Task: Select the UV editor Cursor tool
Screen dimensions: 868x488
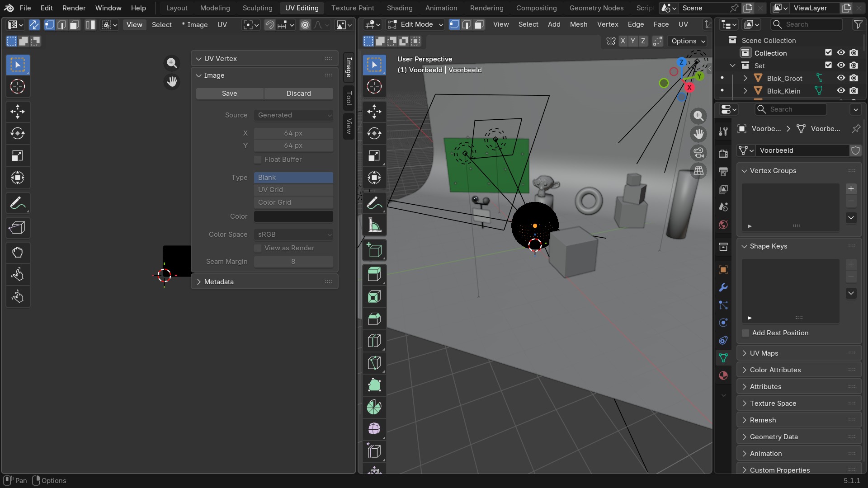Action: point(18,86)
